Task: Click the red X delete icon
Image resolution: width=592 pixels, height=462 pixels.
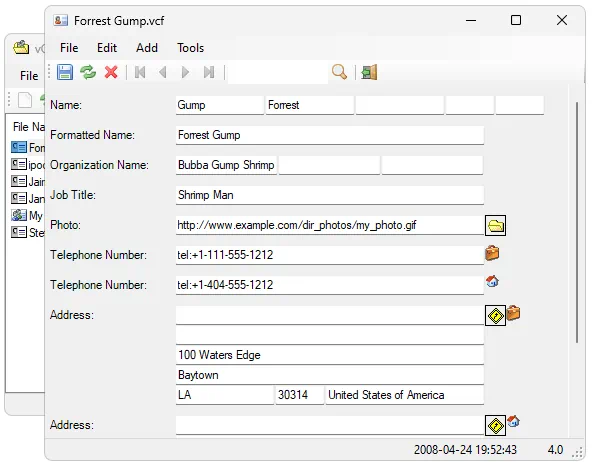Action: [x=111, y=72]
